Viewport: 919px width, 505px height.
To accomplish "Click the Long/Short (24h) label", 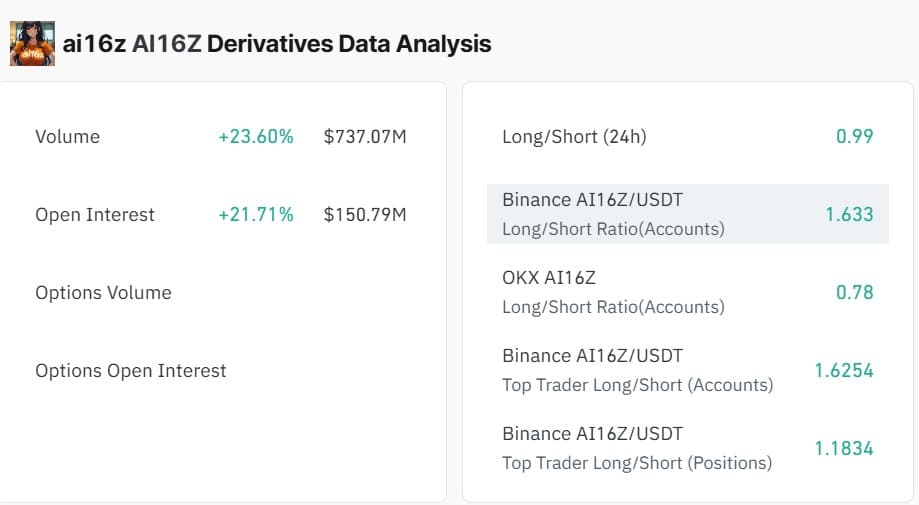I will [574, 137].
